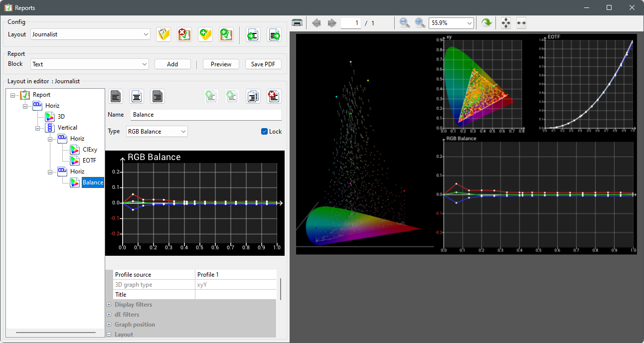The image size is (644, 343).
Task: Click the Preview button
Action: pos(220,64)
